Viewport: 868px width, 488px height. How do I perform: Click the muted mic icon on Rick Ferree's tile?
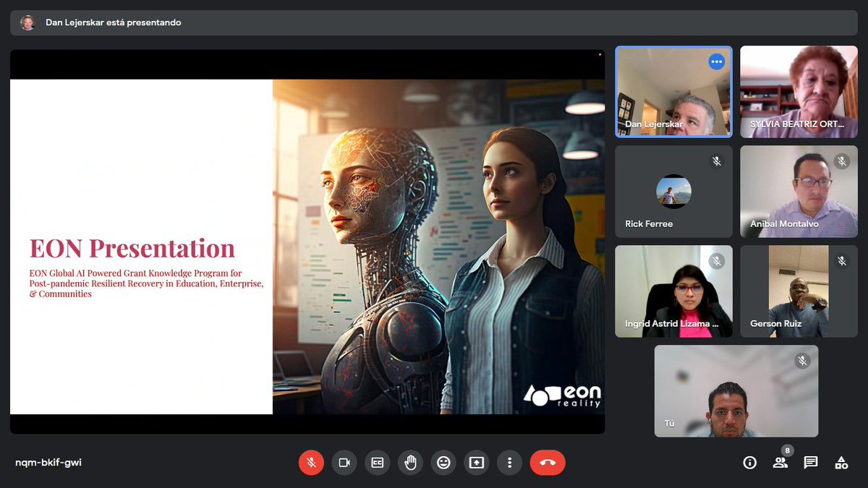(717, 161)
